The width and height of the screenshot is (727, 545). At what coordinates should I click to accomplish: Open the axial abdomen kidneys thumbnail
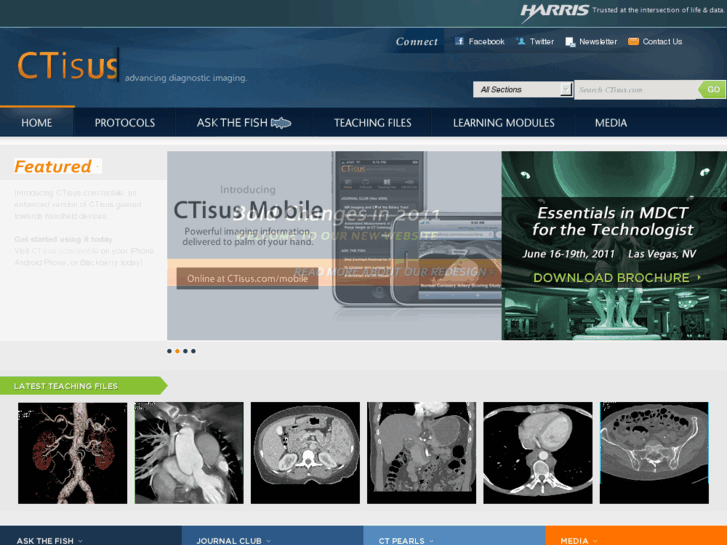click(x=305, y=453)
